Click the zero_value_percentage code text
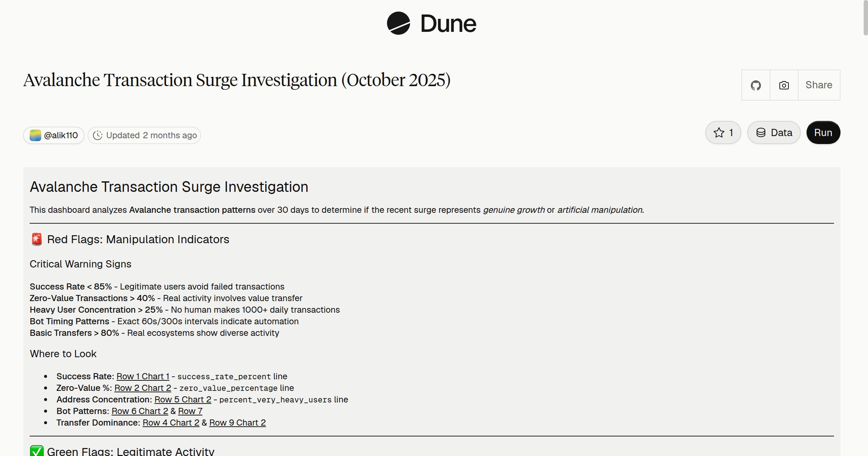868x456 pixels. (228, 388)
